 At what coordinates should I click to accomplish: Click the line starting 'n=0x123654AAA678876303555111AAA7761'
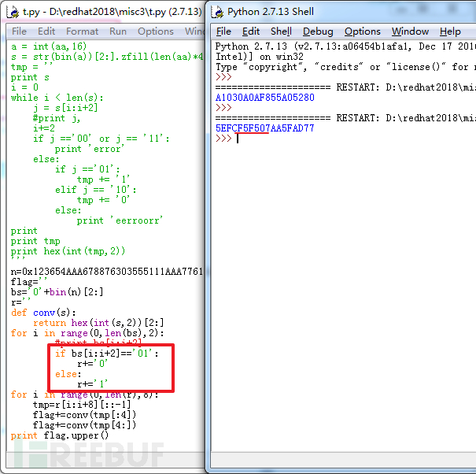coord(107,272)
